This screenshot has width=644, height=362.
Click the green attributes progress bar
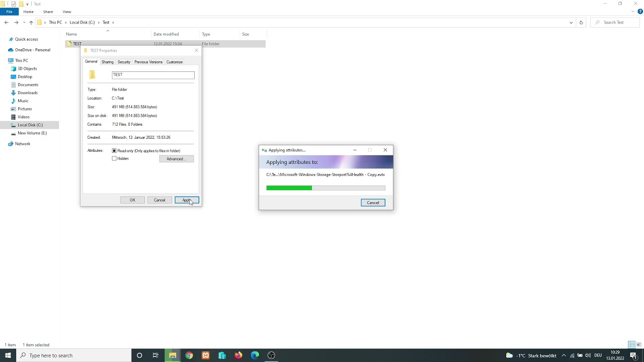(x=326, y=188)
